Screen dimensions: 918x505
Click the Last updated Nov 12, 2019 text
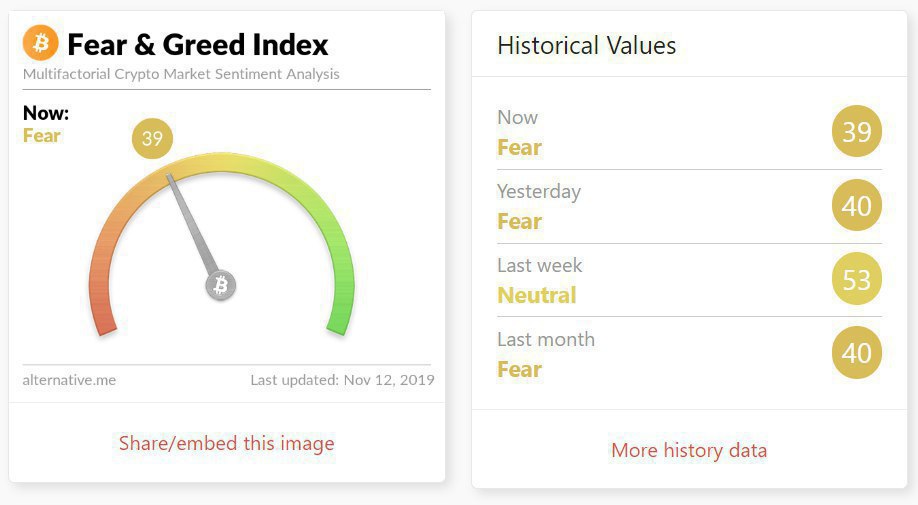point(342,380)
